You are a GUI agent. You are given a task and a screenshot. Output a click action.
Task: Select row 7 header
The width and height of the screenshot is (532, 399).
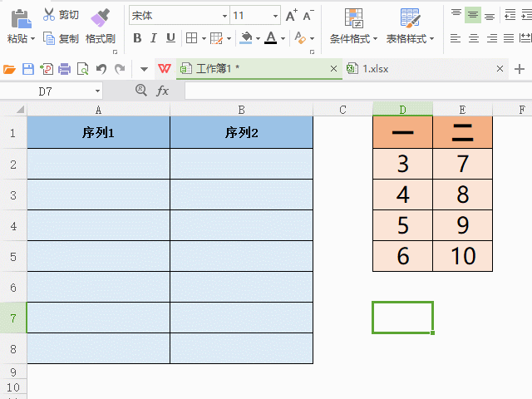point(13,318)
